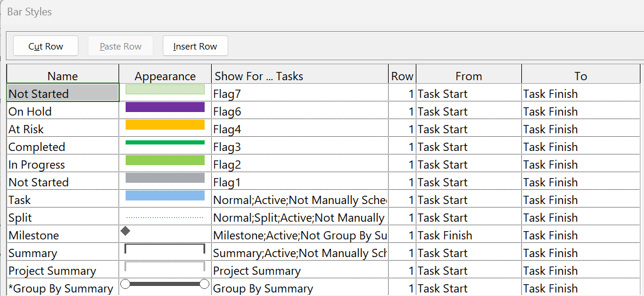Click the disabled Paste Row button

[120, 45]
